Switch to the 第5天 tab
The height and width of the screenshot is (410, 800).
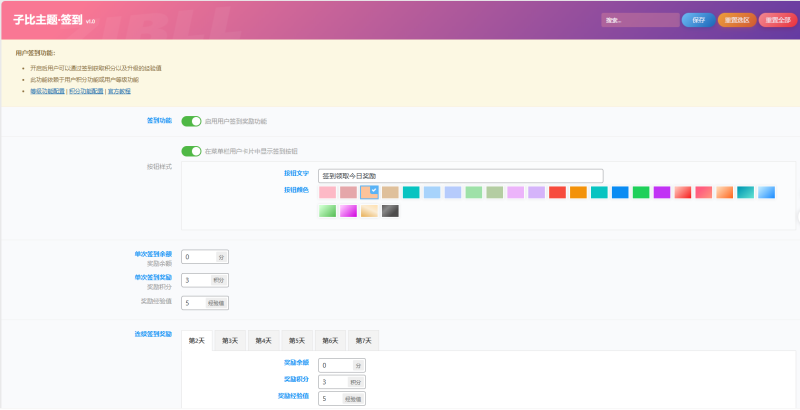296,341
